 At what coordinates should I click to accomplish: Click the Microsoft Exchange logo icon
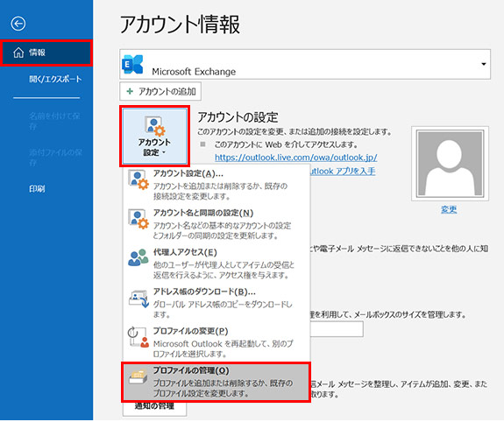(x=132, y=64)
